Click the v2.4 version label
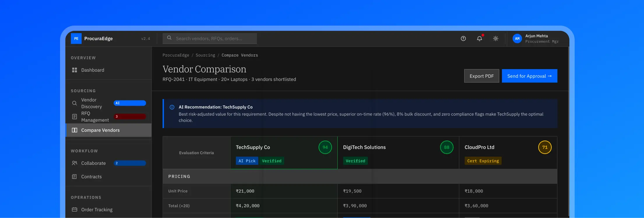 pyautogui.click(x=146, y=38)
